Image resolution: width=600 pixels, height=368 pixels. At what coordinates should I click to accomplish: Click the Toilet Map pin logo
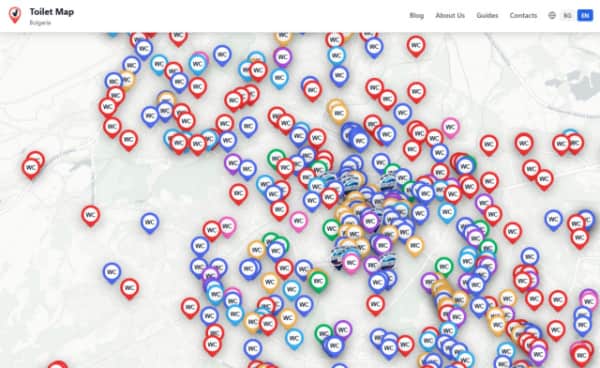pos(15,15)
